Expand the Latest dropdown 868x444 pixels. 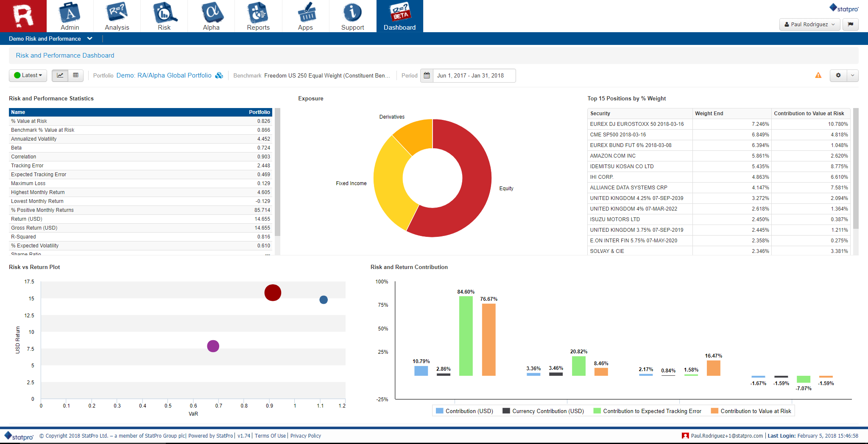click(28, 75)
